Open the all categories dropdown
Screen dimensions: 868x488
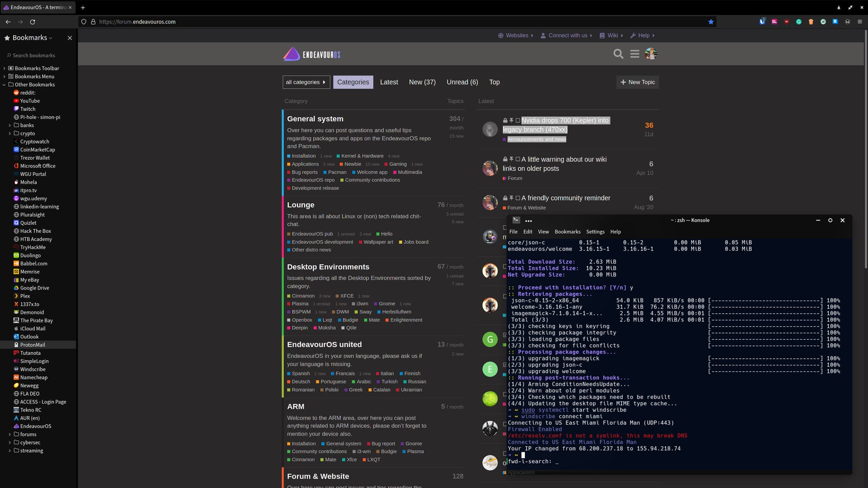(306, 82)
